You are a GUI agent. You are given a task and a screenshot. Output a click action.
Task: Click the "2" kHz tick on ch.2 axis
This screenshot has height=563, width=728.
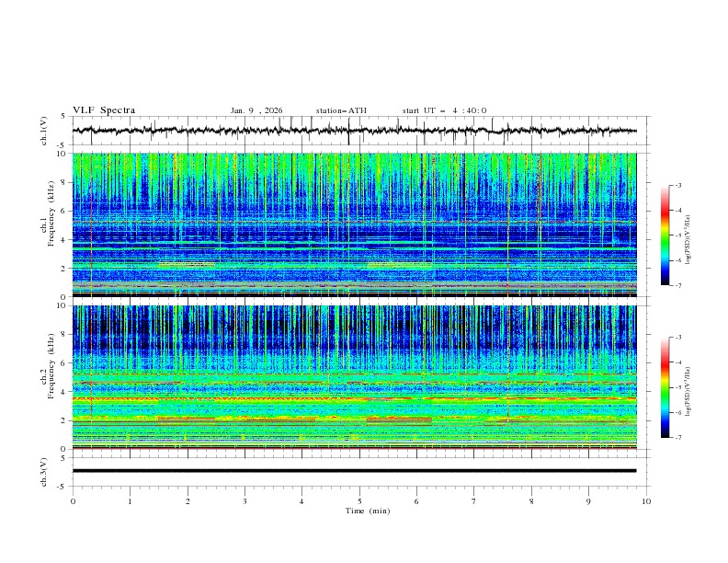click(64, 420)
